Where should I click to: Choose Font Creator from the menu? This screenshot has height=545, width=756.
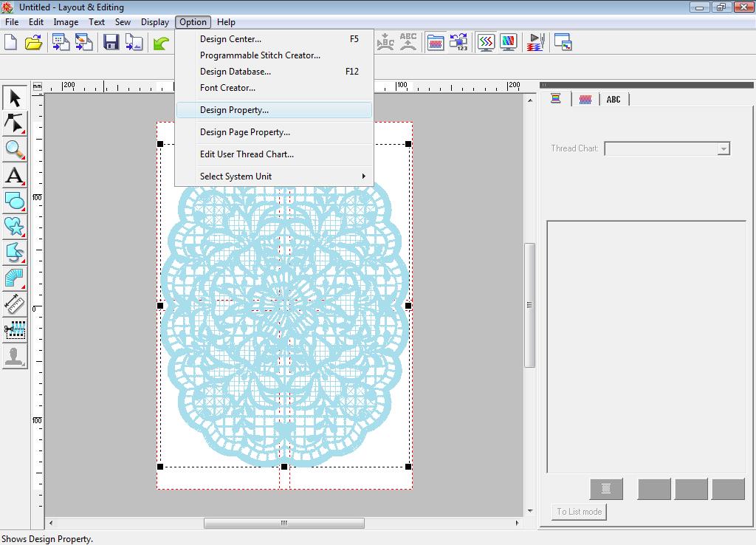point(275,88)
